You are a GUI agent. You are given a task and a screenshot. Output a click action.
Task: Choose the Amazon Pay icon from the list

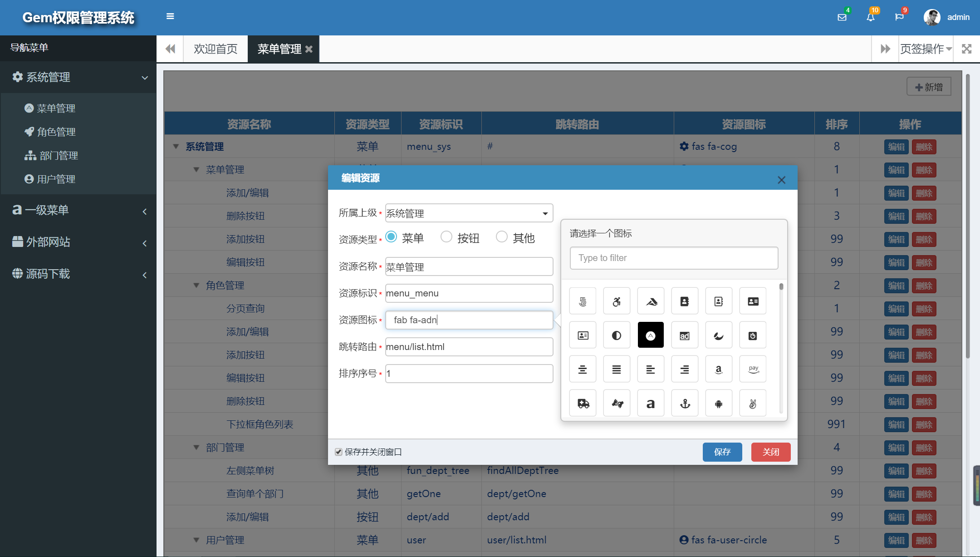[x=753, y=369]
